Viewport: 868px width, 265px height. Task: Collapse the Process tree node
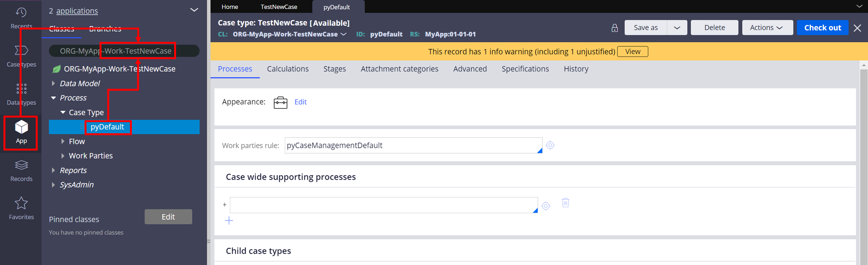point(53,98)
